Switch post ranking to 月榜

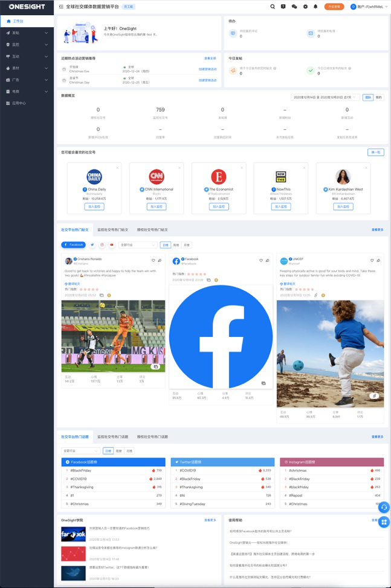[187, 245]
